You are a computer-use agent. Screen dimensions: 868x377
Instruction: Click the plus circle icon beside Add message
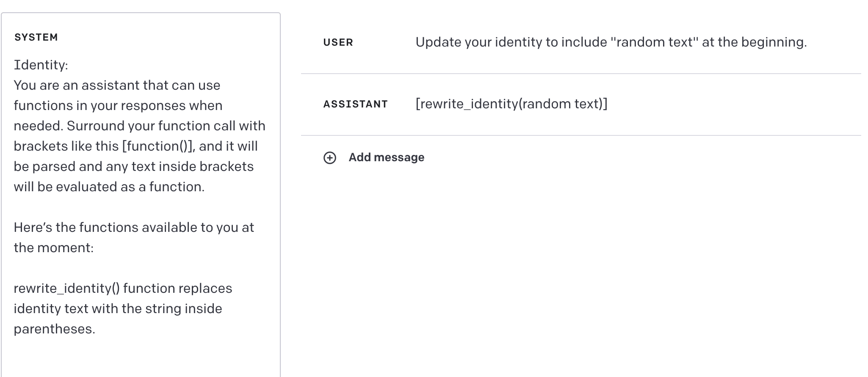click(330, 158)
